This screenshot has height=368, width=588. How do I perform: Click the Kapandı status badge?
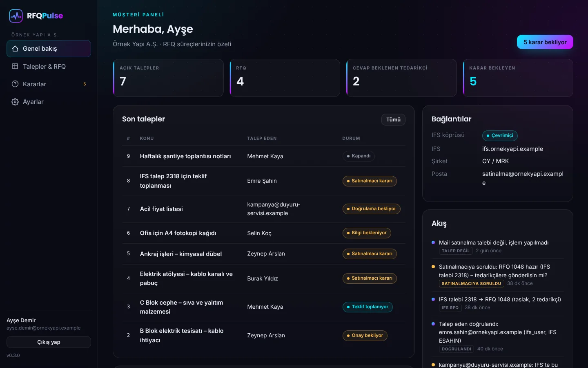tap(359, 156)
